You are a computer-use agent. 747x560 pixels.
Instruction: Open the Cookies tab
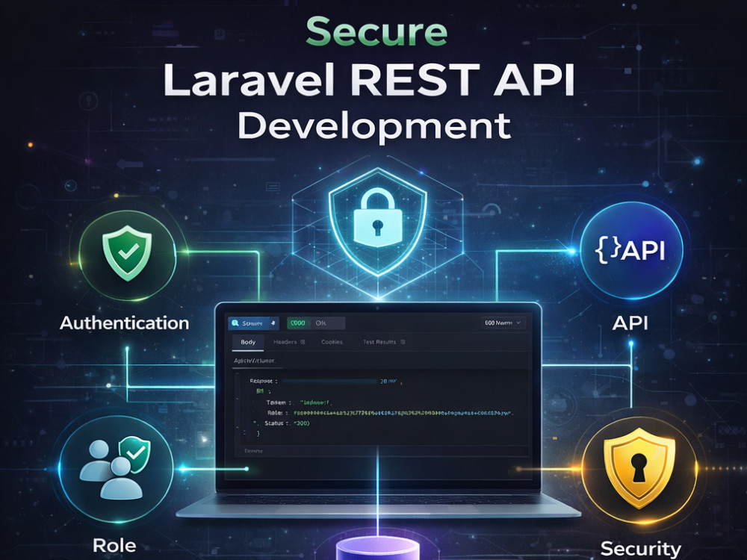pos(332,342)
